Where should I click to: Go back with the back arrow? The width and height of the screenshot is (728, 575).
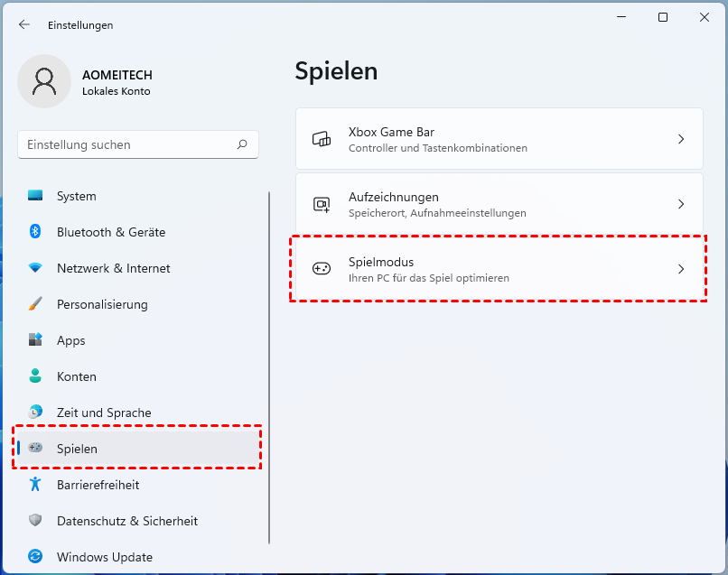[24, 25]
